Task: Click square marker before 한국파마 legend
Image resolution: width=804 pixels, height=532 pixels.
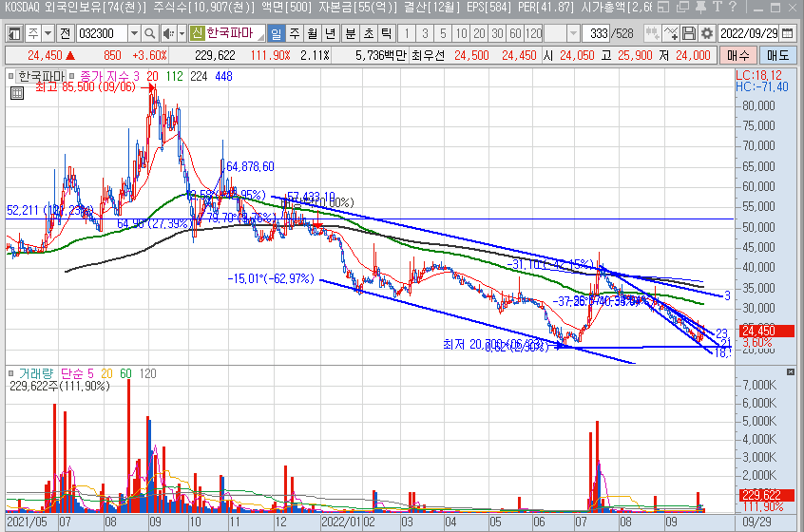Action: pyautogui.click(x=10, y=76)
